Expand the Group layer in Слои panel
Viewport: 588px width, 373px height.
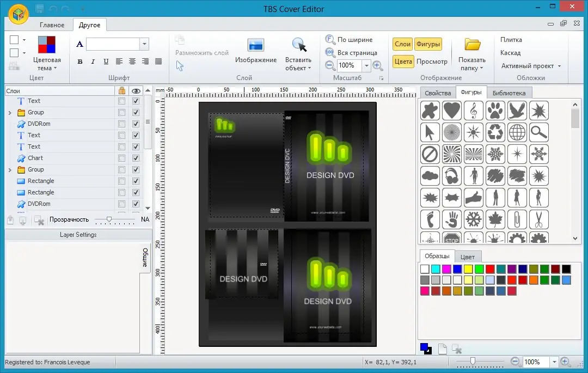[10, 112]
